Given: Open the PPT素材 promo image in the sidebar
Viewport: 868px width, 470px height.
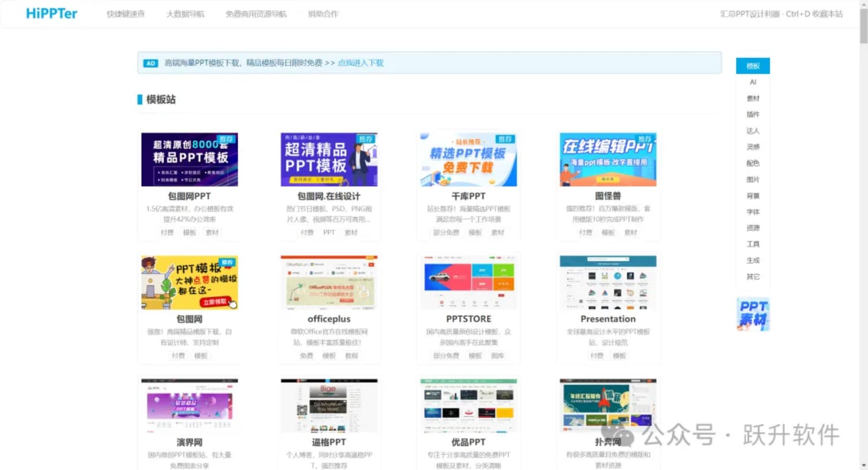Looking at the screenshot, I should 753,314.
